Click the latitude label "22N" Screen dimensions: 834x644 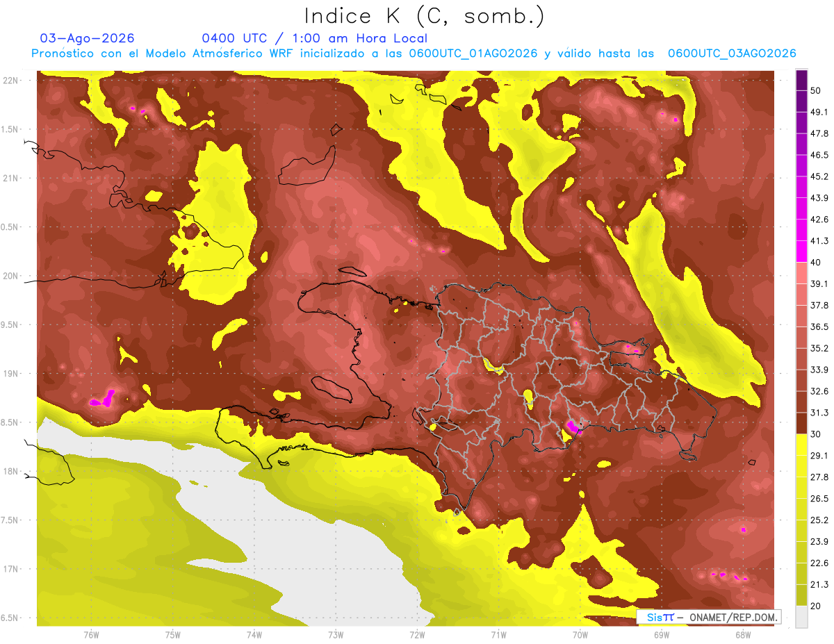pos(10,80)
